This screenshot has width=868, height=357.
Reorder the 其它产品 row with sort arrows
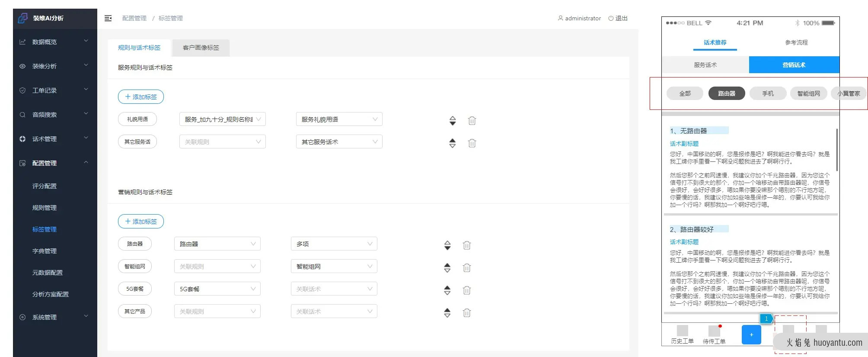click(447, 313)
